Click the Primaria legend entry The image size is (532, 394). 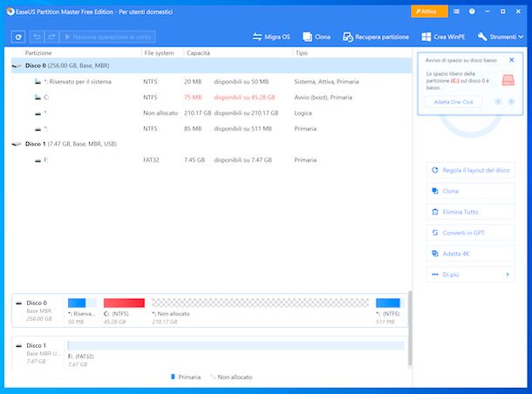[x=186, y=377]
